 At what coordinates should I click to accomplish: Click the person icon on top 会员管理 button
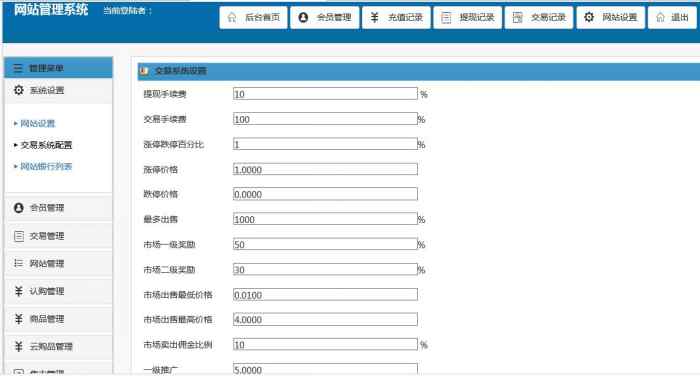click(x=303, y=17)
